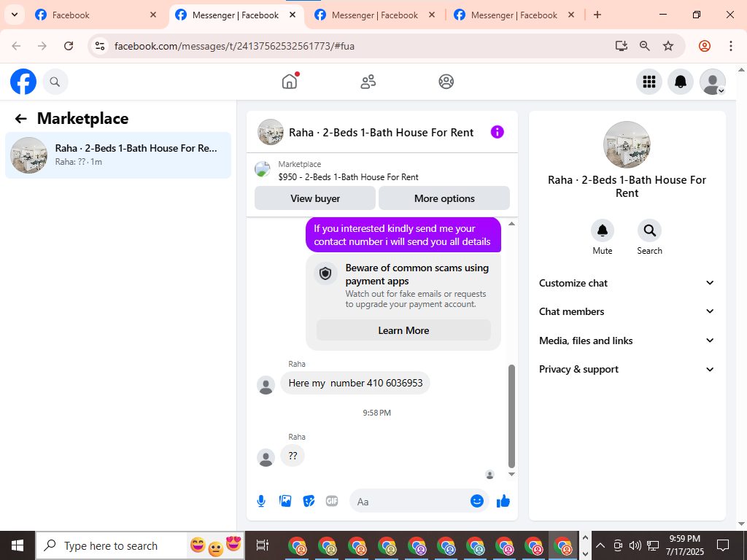View site information icon beside URL
Viewport: 747px width, 560px height.
(x=100, y=46)
